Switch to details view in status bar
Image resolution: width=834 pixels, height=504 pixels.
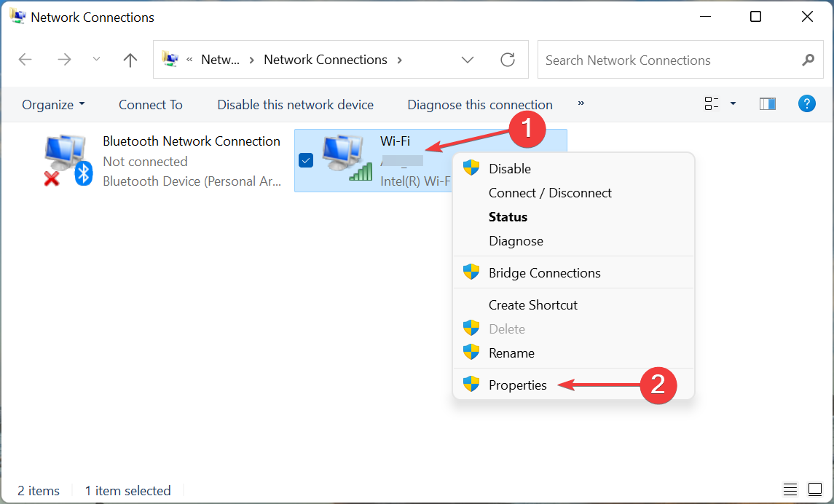point(790,489)
